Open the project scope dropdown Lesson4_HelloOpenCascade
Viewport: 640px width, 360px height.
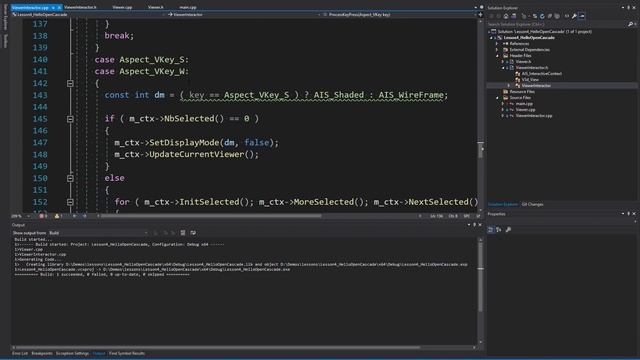[88, 15]
